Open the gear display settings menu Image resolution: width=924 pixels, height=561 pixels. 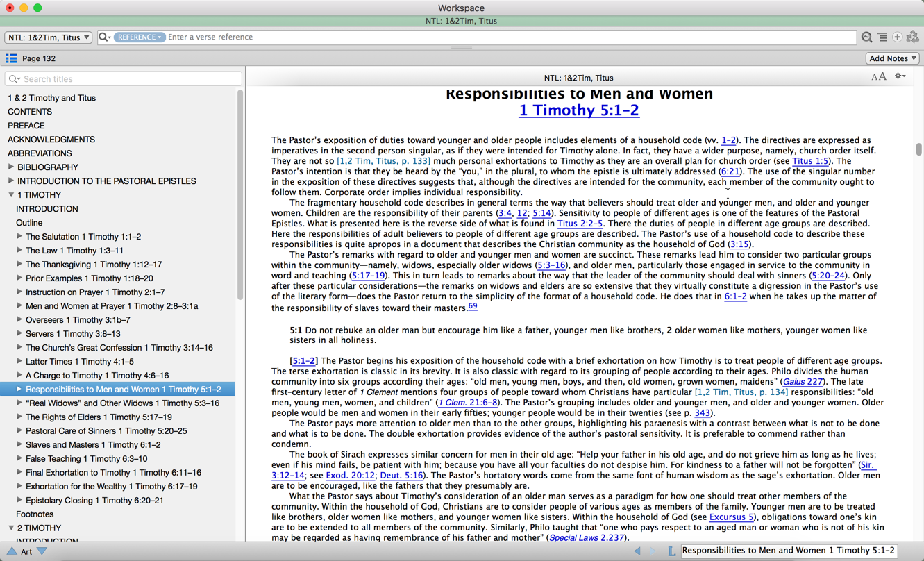pos(900,76)
